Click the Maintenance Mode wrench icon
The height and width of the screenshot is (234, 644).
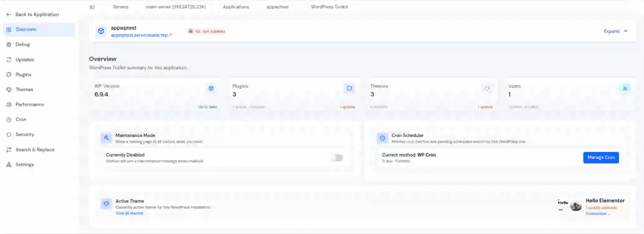106,138
